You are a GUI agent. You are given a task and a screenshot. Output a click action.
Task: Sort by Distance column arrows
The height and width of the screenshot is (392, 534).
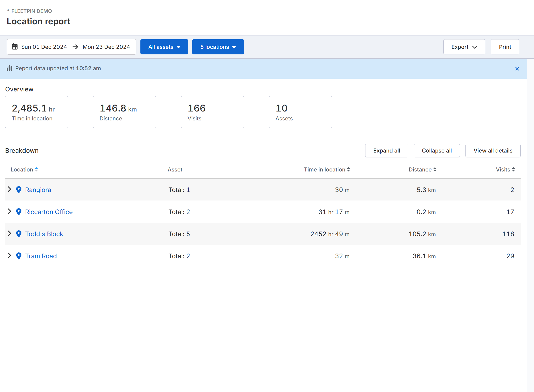pyautogui.click(x=435, y=169)
